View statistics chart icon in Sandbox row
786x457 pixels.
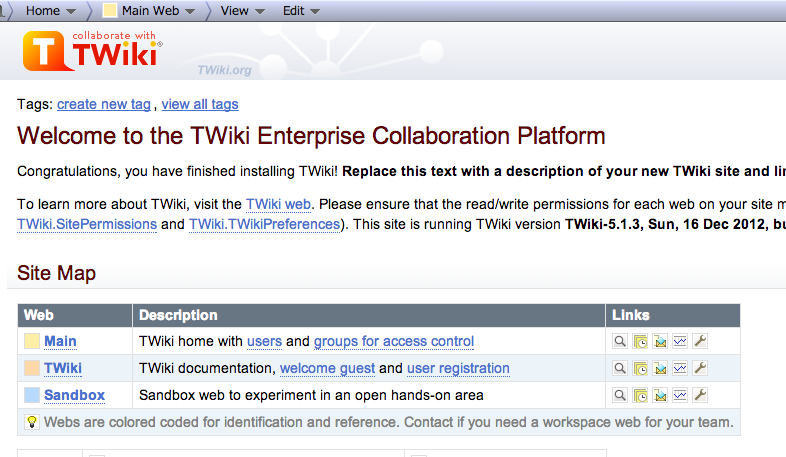(680, 395)
